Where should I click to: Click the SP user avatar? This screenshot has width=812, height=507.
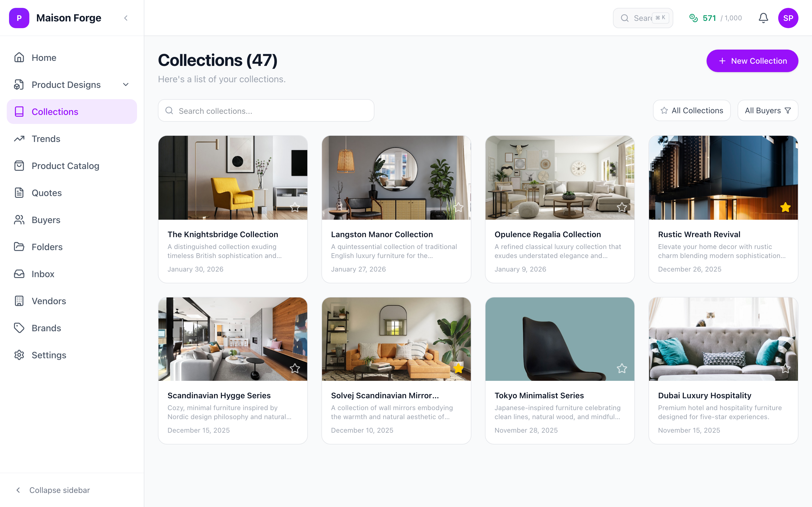pos(788,18)
